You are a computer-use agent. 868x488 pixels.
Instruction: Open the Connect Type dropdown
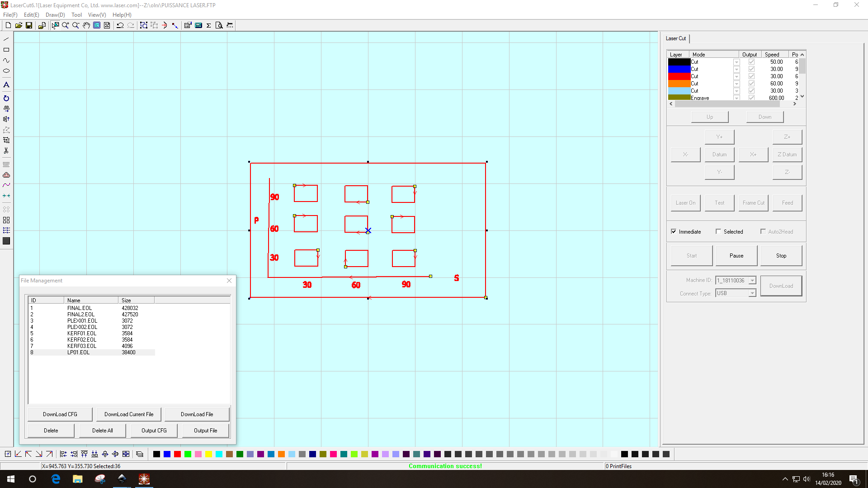[x=752, y=293]
